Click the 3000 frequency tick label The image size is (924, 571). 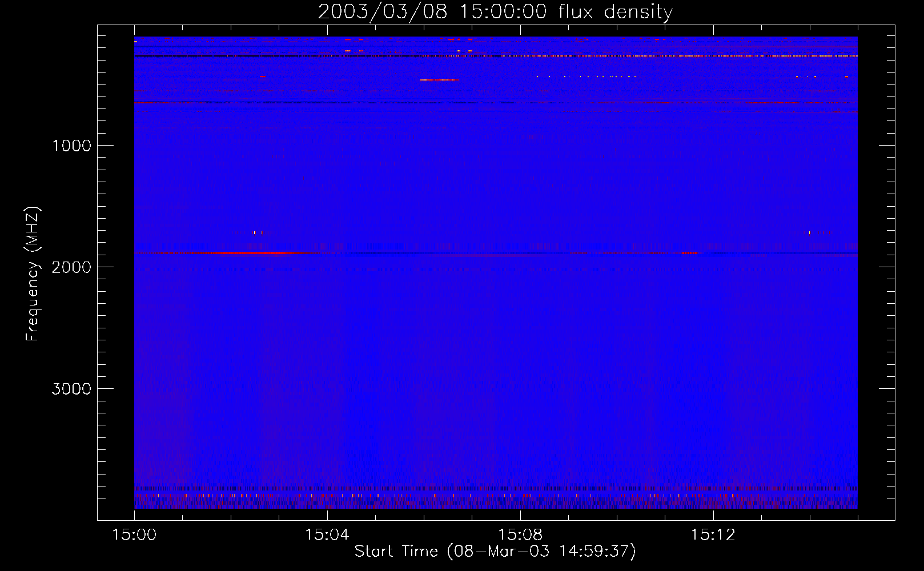pyautogui.click(x=71, y=389)
